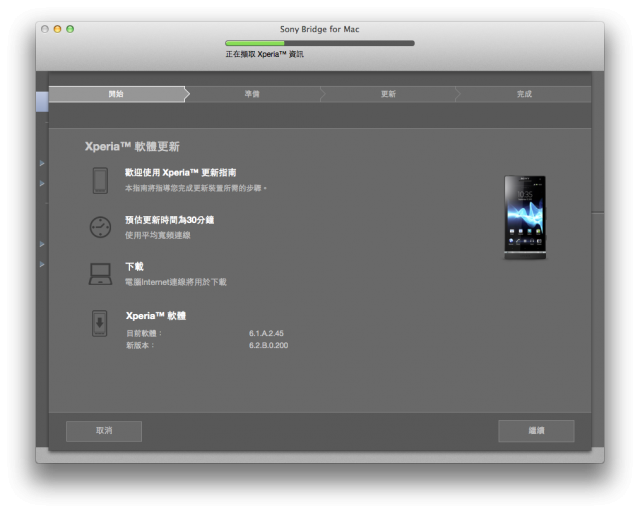Click the 正在擷取 Xperia™ 資訊 status text
The image size is (640, 513).
264,54
